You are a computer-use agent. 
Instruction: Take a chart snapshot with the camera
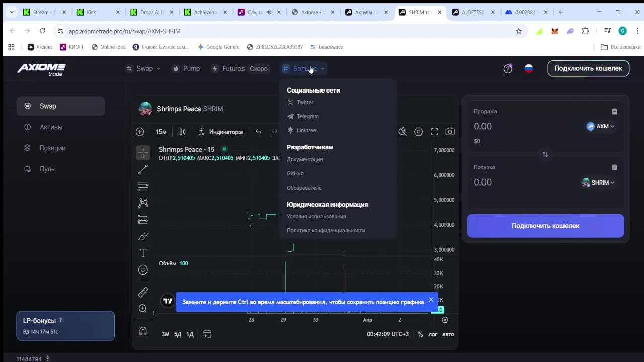click(x=450, y=132)
